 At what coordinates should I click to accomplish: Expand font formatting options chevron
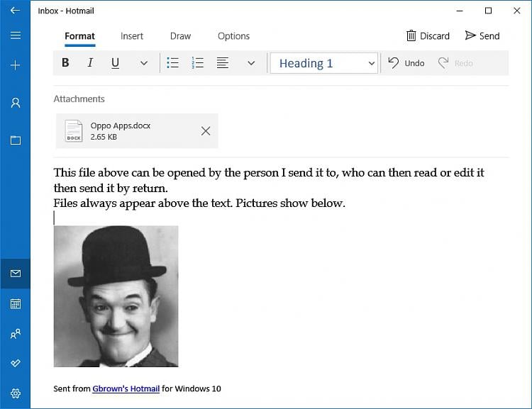click(x=144, y=63)
